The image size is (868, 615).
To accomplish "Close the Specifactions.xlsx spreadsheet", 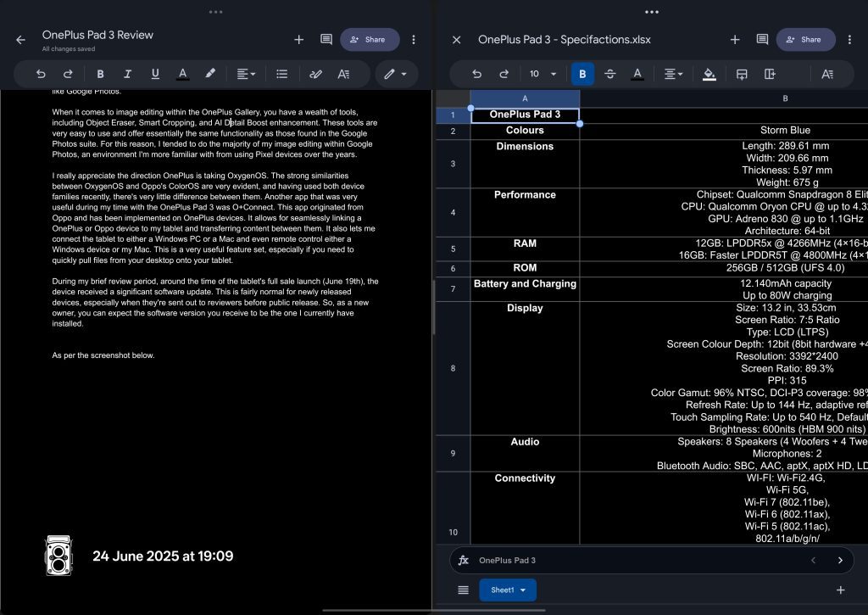I will 456,39.
